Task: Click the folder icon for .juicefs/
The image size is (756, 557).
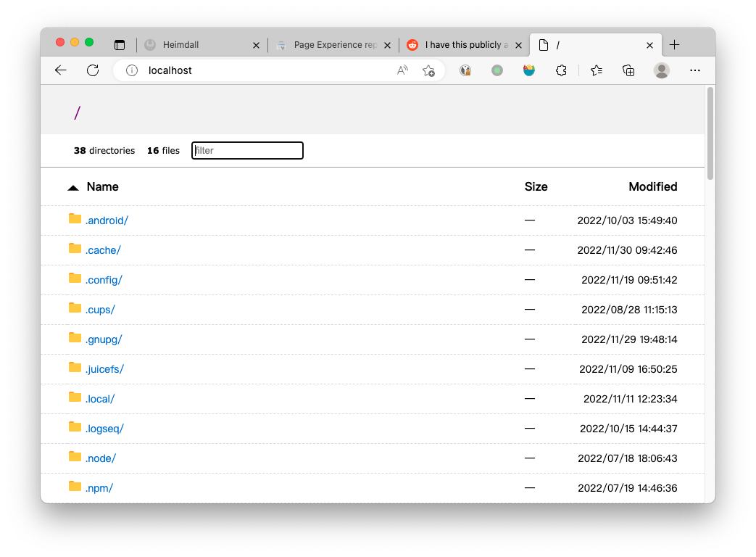Action: click(75, 368)
